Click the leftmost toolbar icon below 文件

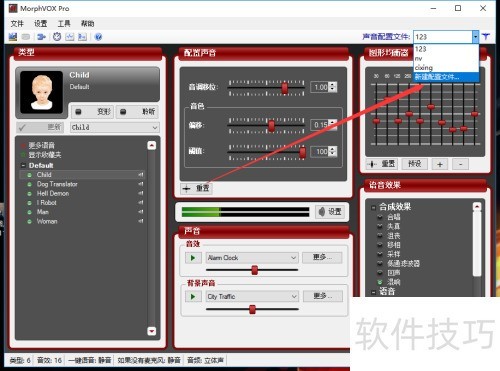click(x=13, y=37)
